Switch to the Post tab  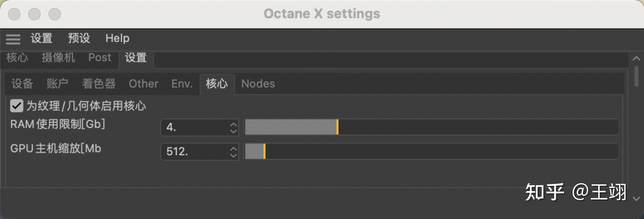(x=100, y=58)
